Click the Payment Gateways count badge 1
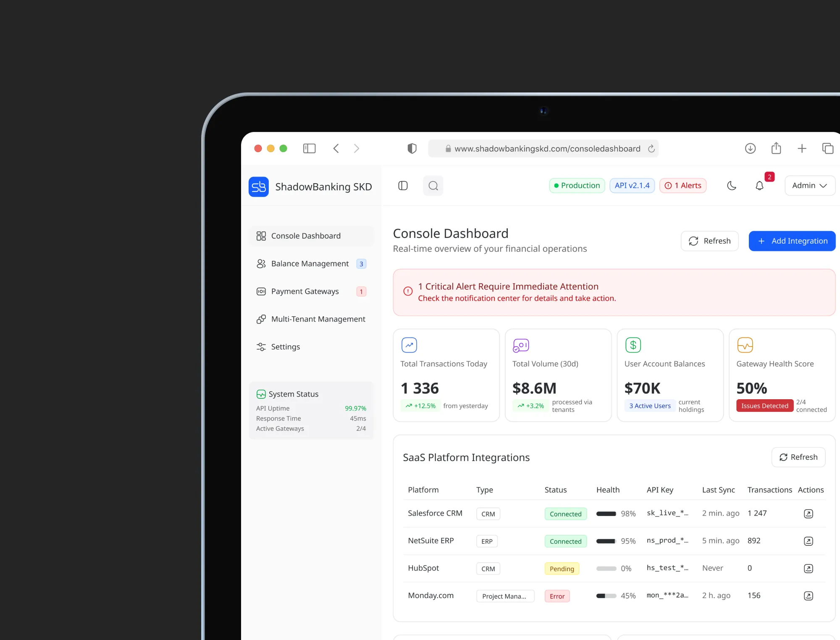This screenshot has width=840, height=640. (x=361, y=292)
